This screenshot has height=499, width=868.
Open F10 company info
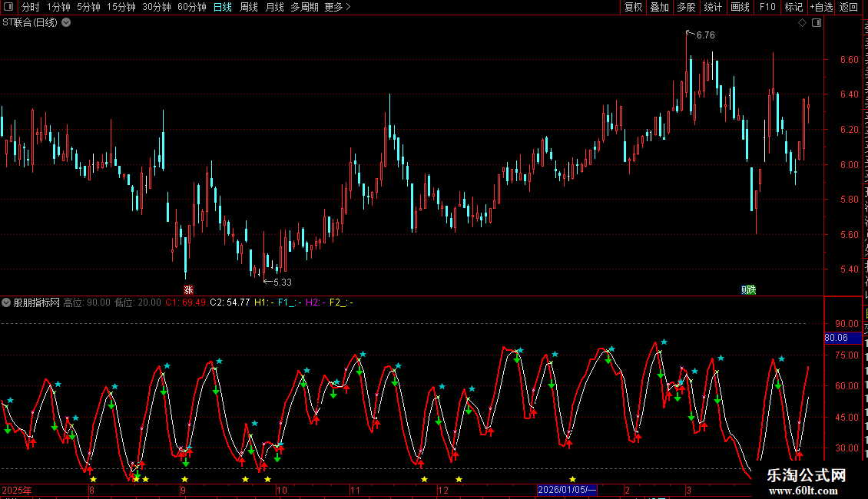click(767, 7)
